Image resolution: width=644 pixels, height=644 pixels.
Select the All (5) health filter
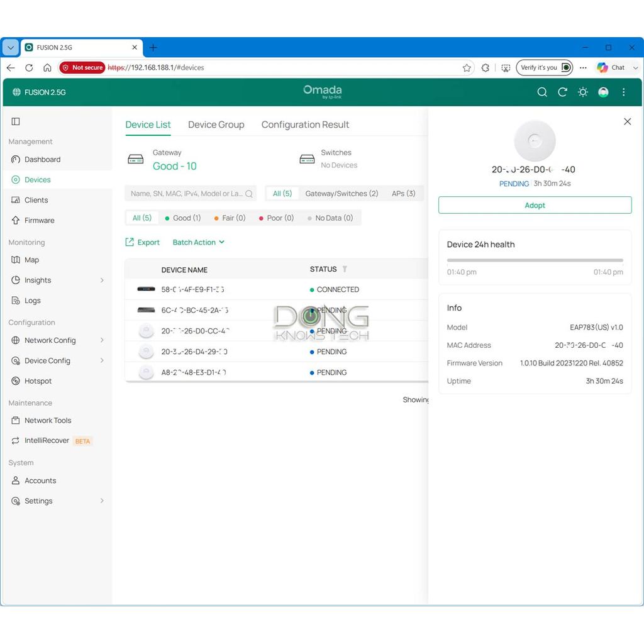(x=142, y=218)
